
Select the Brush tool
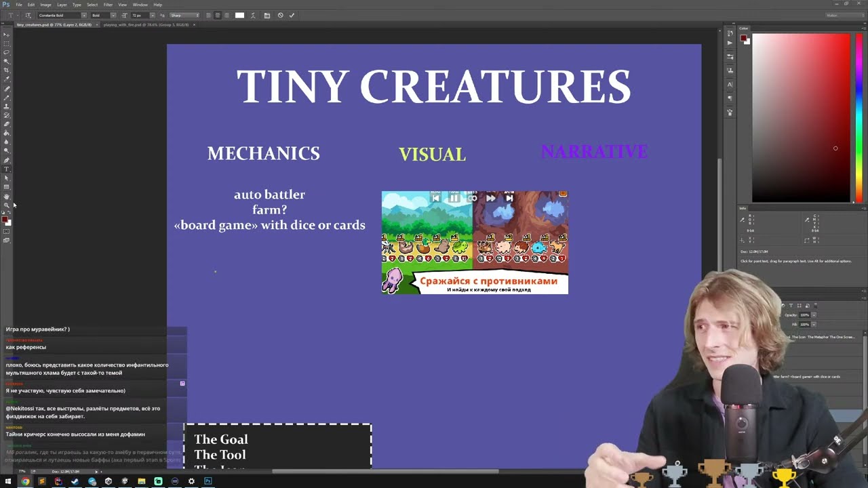click(x=7, y=98)
